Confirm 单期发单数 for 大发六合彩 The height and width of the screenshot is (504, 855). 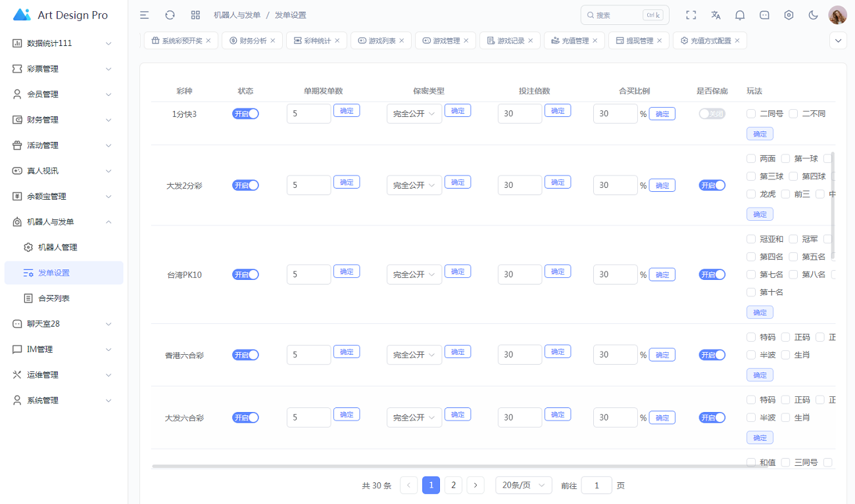(347, 415)
